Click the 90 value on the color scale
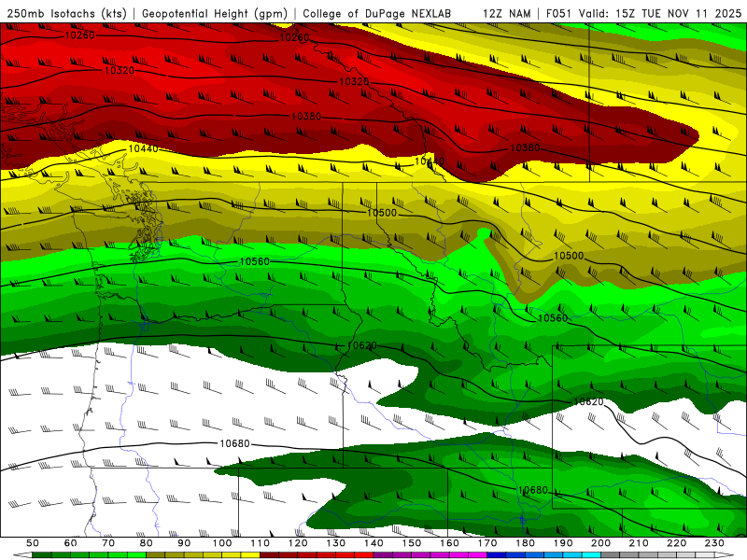The image size is (747, 560). pyautogui.click(x=184, y=543)
